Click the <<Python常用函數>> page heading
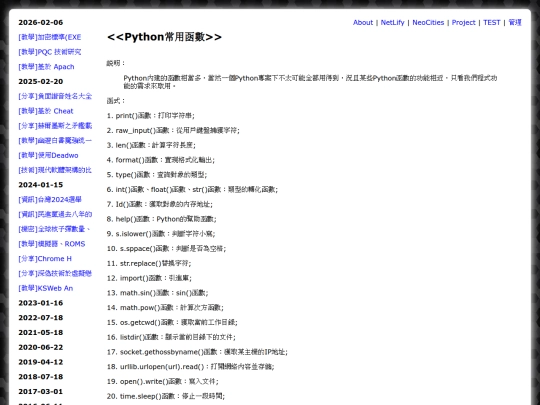The width and height of the screenshot is (540, 405). pyautogui.click(x=164, y=37)
